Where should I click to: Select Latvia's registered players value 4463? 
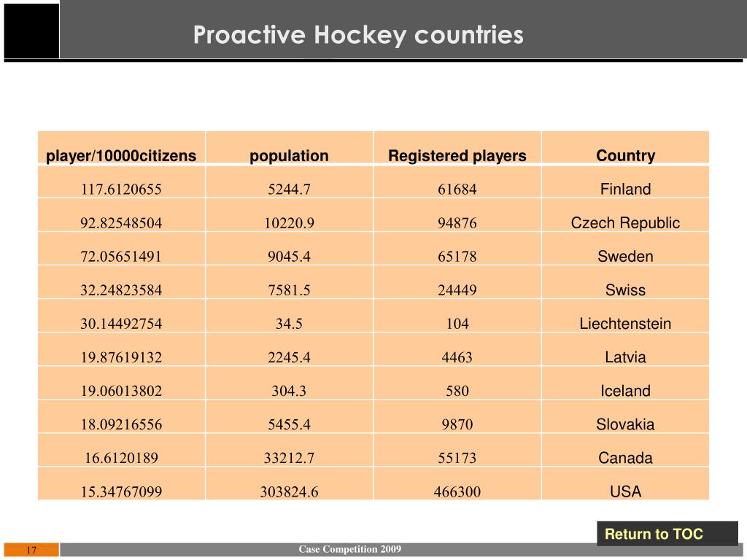(x=457, y=357)
